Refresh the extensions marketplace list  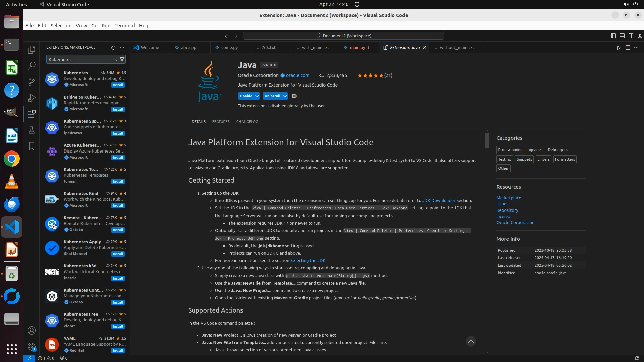[113, 48]
